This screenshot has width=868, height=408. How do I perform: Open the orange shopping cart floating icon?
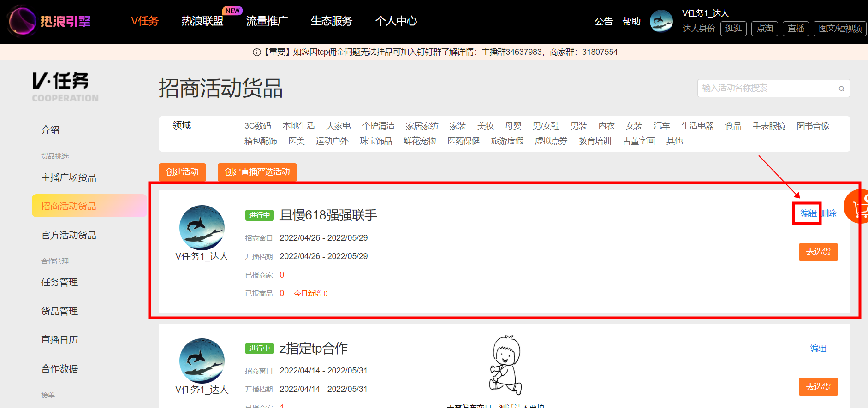(857, 207)
